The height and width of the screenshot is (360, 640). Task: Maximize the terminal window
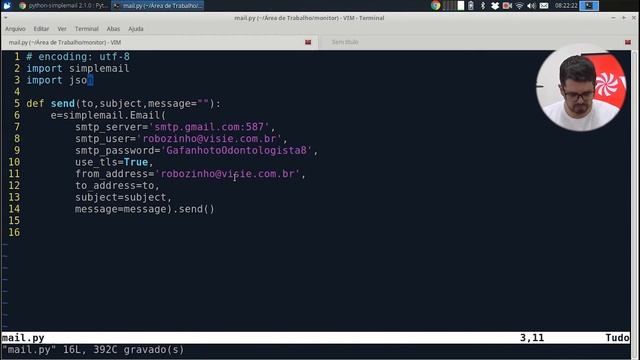click(x=624, y=18)
